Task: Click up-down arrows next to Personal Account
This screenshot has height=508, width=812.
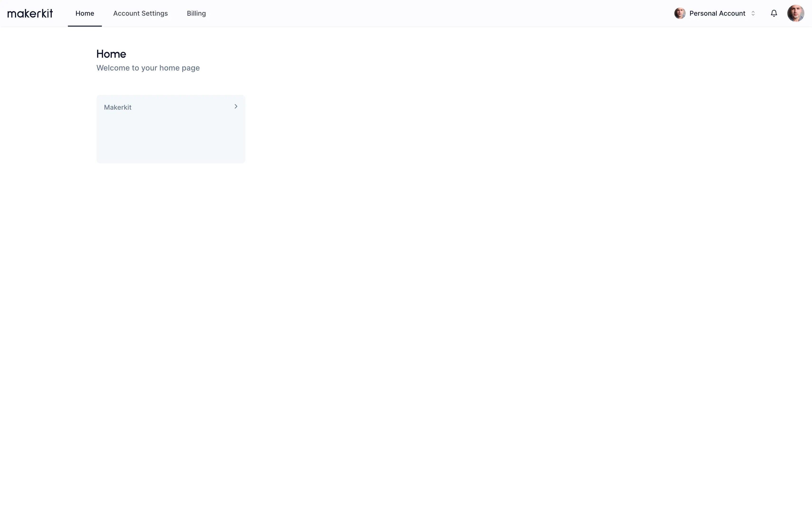Action: coord(753,14)
